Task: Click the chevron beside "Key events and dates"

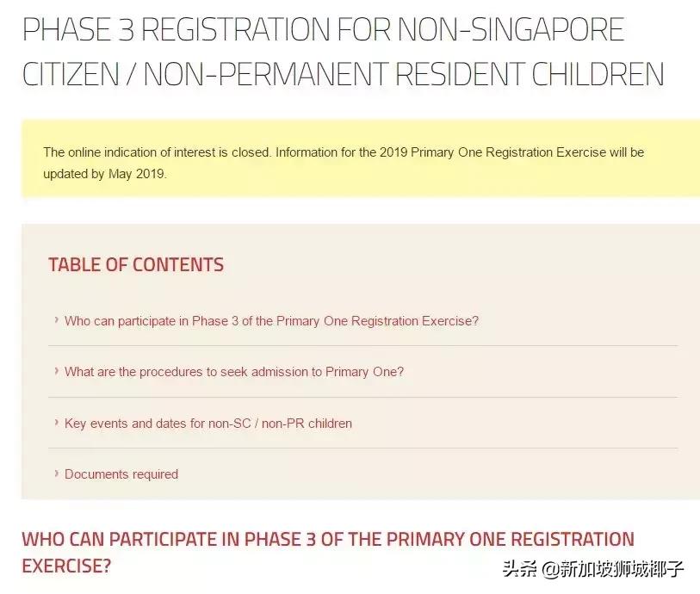Action: pos(56,424)
